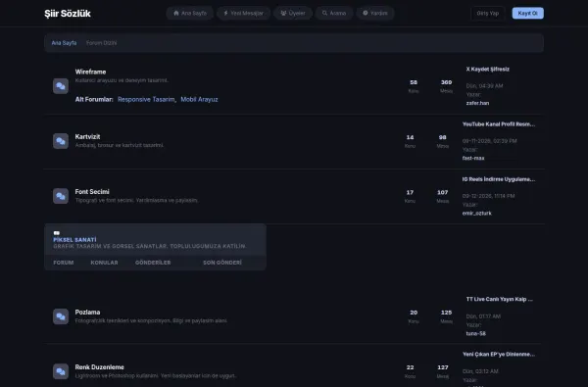Click Renk Duzenleme message count 127
The image size is (588, 387).
[443, 367]
